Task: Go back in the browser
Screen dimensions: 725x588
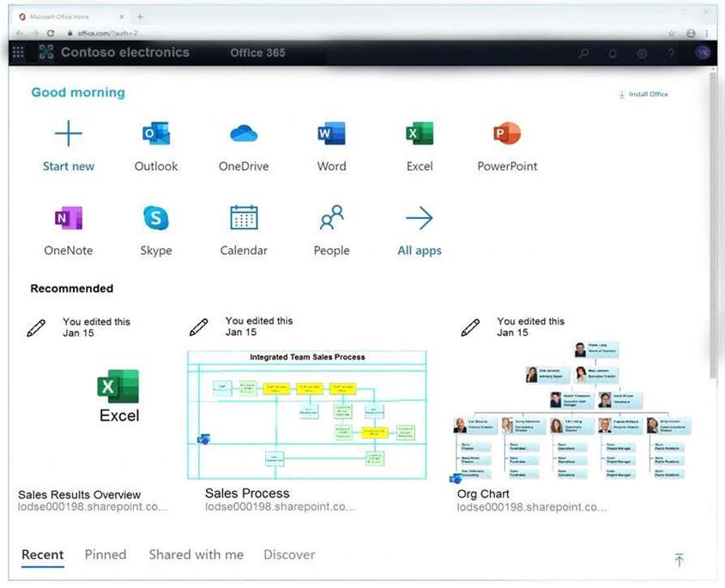Action: coord(20,33)
